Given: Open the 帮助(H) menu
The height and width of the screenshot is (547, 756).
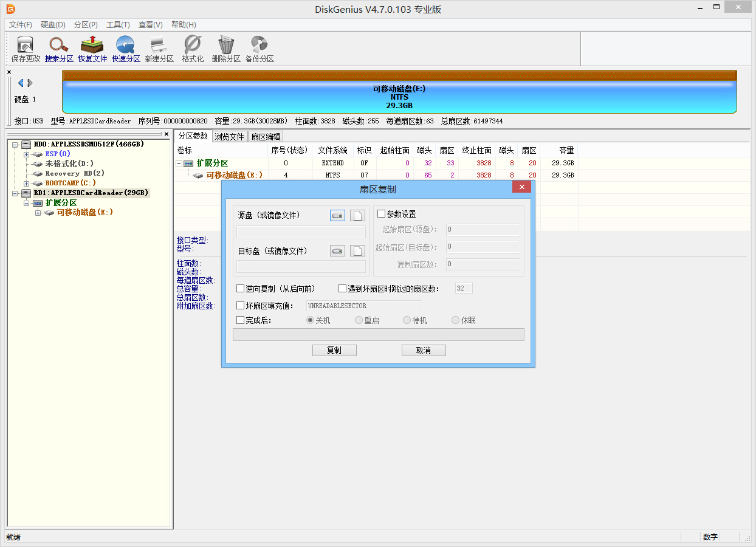Looking at the screenshot, I should tap(184, 25).
